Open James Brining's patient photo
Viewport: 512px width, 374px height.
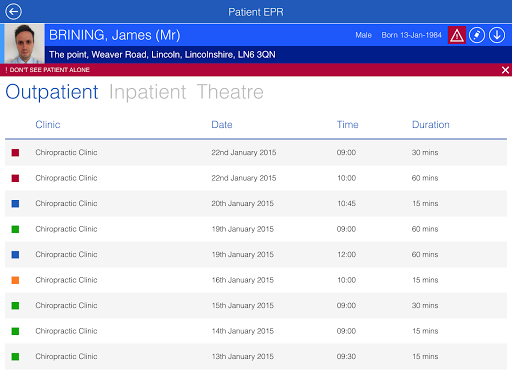pyautogui.click(x=24, y=43)
